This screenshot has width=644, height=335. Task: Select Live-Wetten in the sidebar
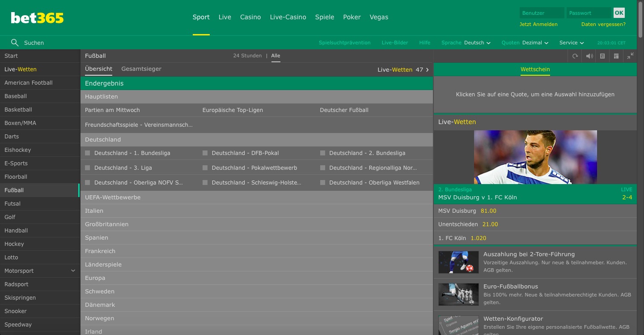(40, 69)
